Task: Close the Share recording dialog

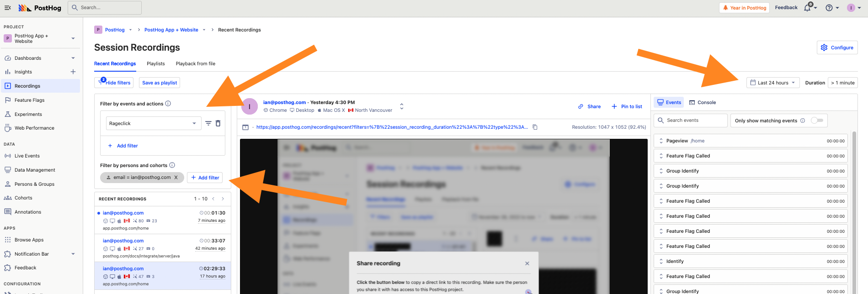Action: [x=527, y=263]
